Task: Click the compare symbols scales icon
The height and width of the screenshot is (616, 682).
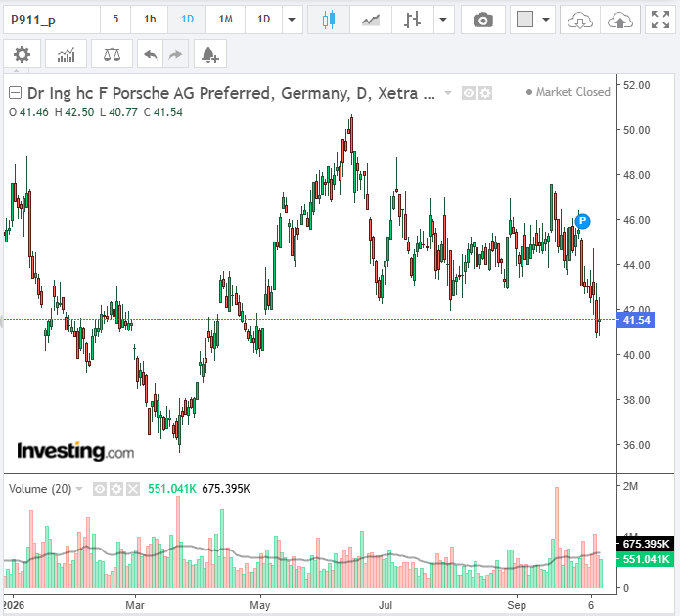Action: (x=112, y=55)
